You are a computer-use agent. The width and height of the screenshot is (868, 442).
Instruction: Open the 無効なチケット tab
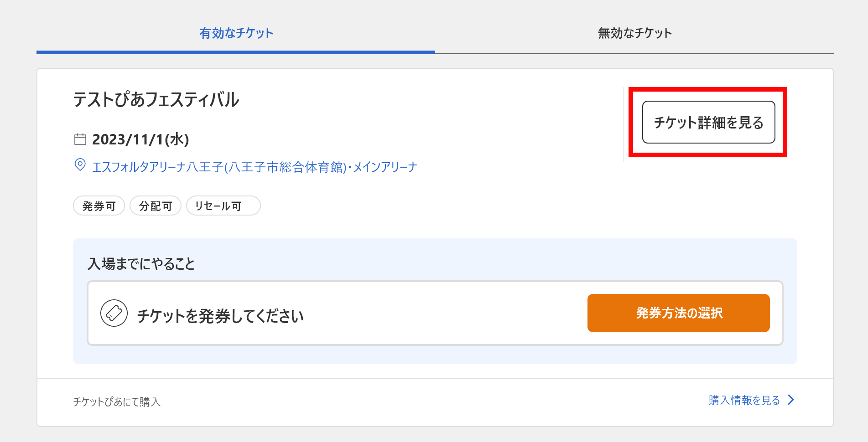pyautogui.click(x=634, y=33)
